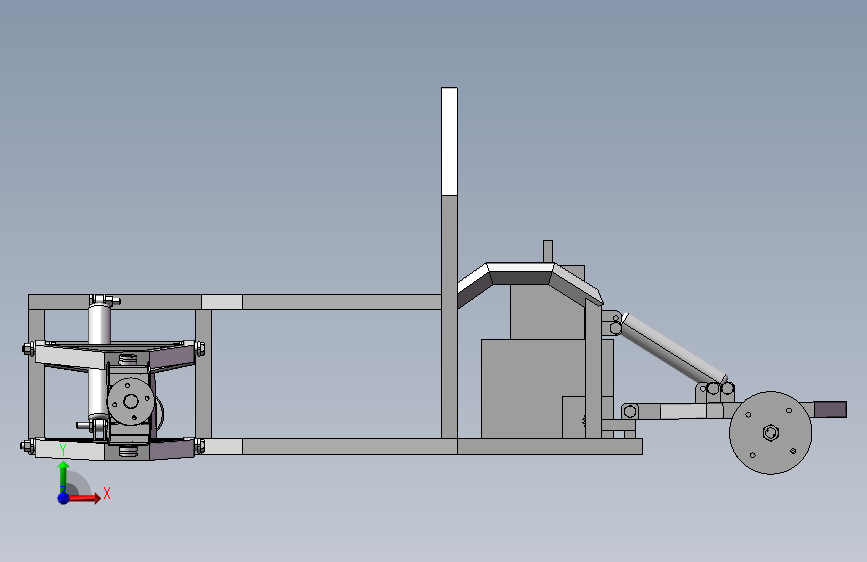Click the red X axis arrow of the triad

(83, 498)
